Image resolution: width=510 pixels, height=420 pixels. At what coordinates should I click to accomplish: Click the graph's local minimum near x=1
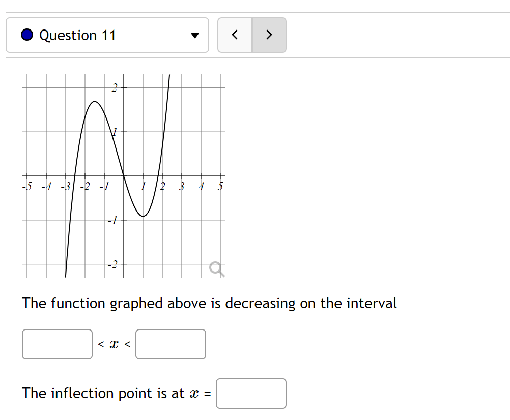click(x=143, y=216)
